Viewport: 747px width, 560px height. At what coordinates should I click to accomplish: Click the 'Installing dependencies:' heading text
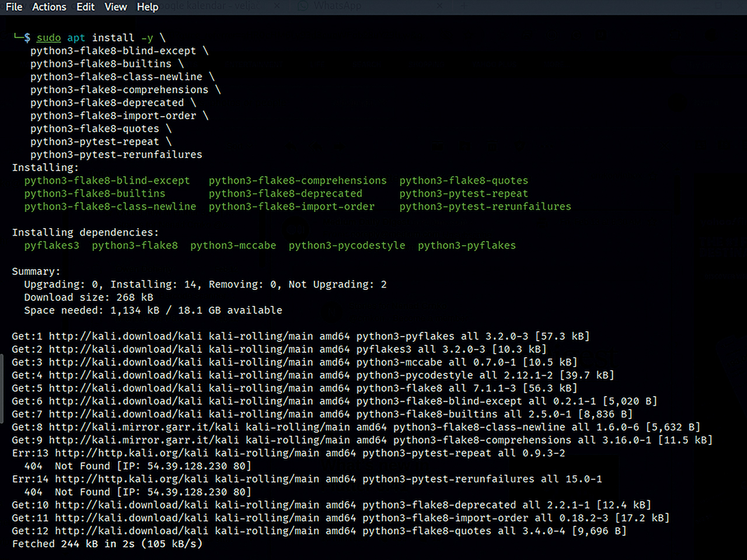point(85,233)
